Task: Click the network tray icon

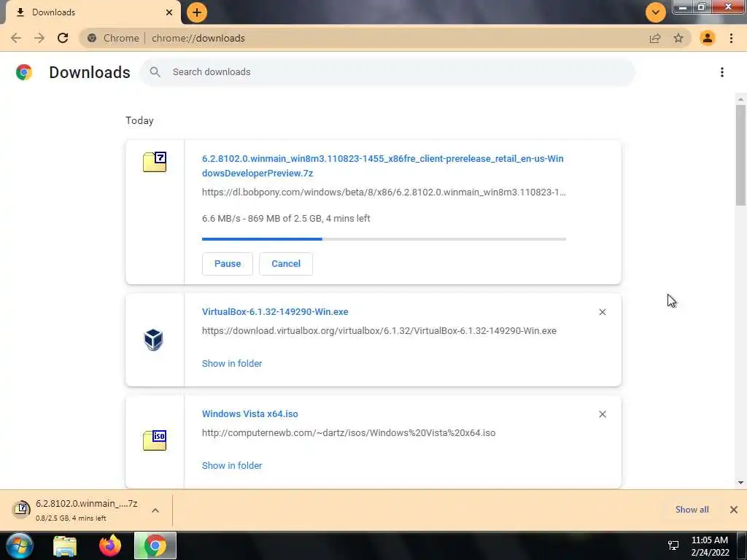Action: [673, 545]
